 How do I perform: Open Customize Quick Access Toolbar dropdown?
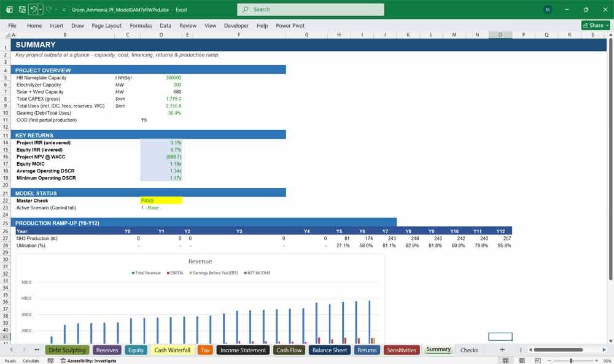pyautogui.click(x=64, y=9)
